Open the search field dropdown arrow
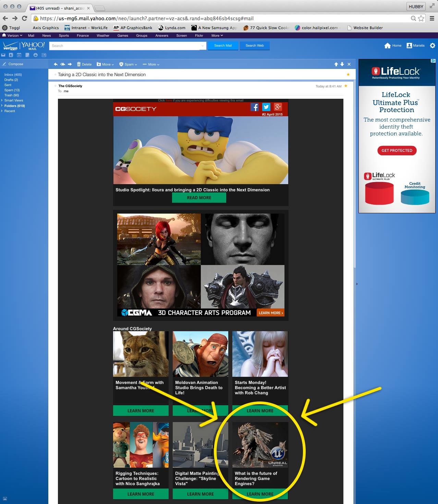 203,46
